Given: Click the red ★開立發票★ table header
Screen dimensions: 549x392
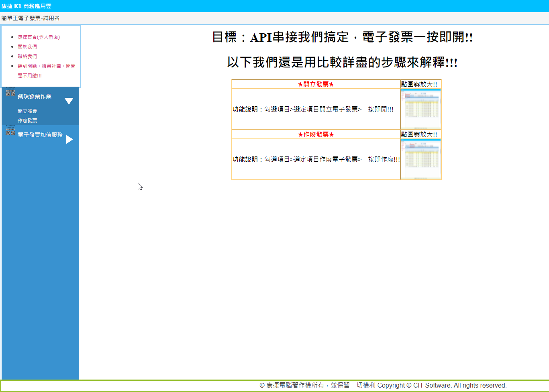Looking at the screenshot, I should (316, 84).
